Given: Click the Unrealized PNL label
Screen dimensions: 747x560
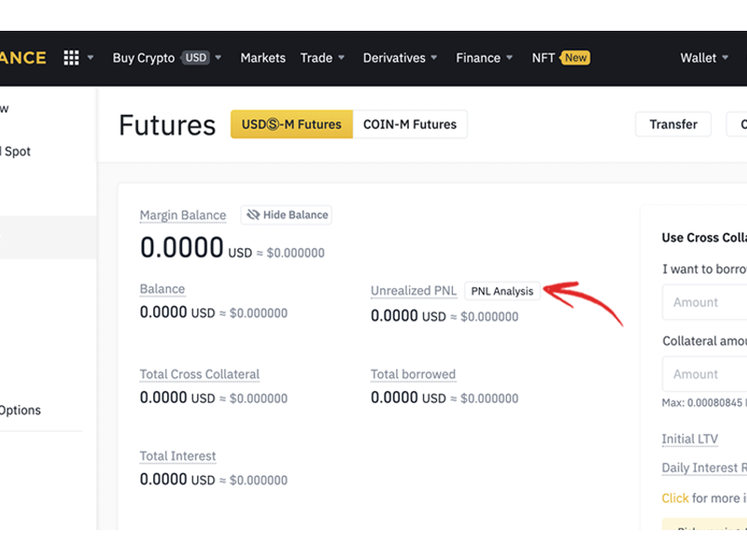Looking at the screenshot, I should [414, 290].
